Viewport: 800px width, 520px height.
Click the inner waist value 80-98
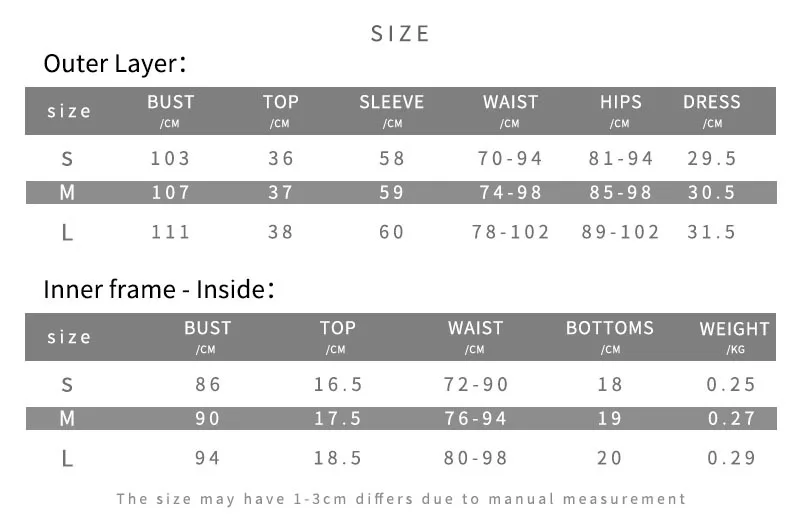pos(476,458)
